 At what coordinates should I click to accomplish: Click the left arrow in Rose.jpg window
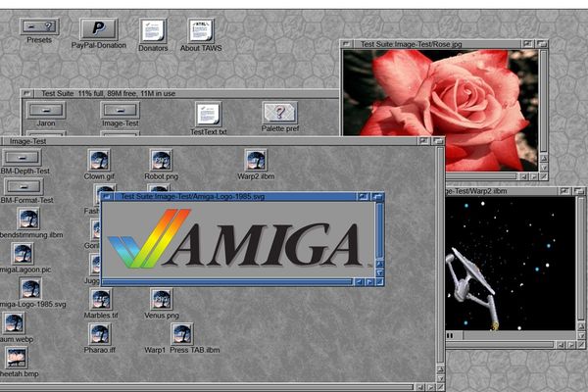tap(523, 176)
